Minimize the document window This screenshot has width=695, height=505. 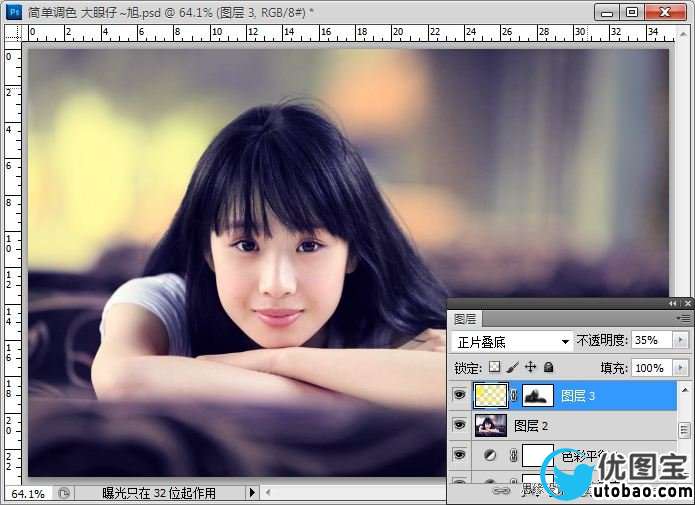pos(606,12)
